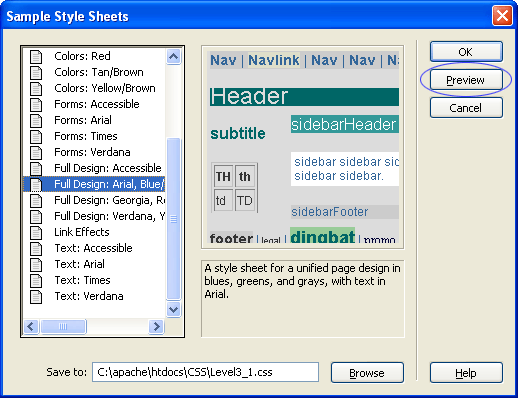This screenshot has height=398, width=518.
Task: Pick the Forms: Arial entry
Action: (83, 120)
